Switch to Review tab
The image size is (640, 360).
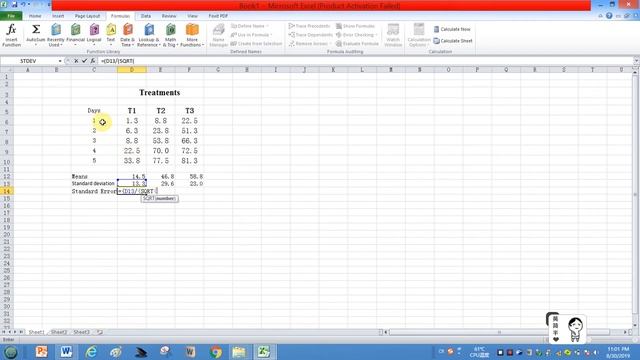click(x=169, y=16)
